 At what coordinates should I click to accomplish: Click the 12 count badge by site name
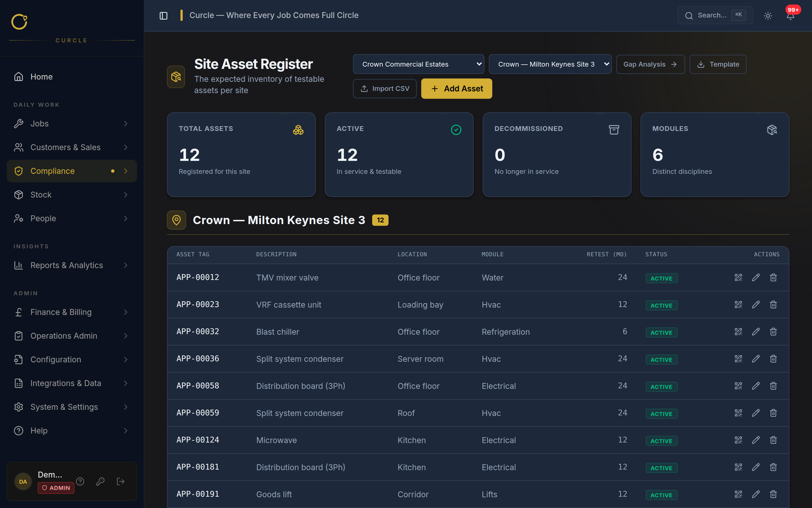click(380, 220)
